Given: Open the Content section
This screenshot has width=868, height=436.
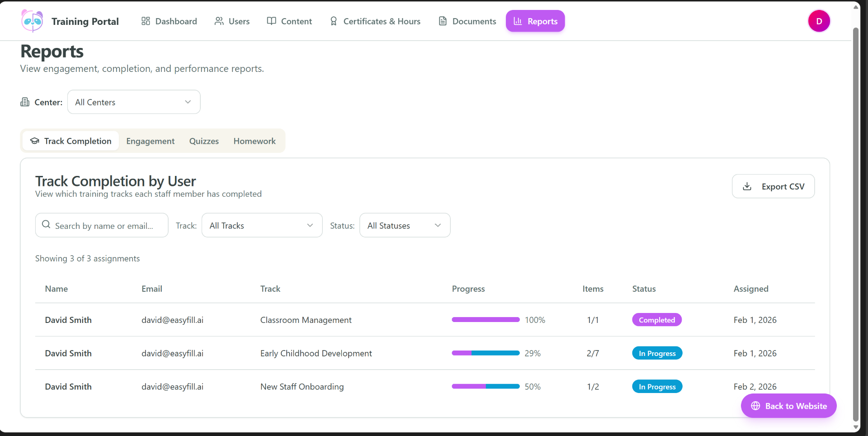Looking at the screenshot, I should tap(289, 21).
